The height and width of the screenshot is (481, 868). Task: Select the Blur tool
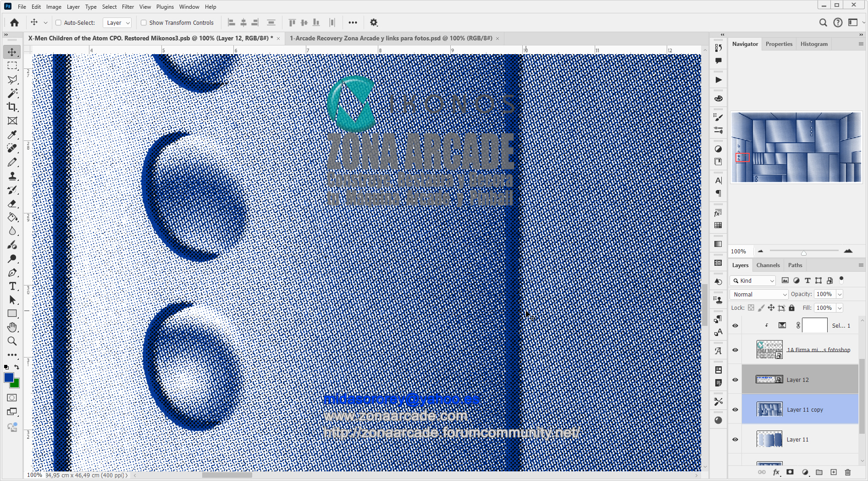click(12, 231)
